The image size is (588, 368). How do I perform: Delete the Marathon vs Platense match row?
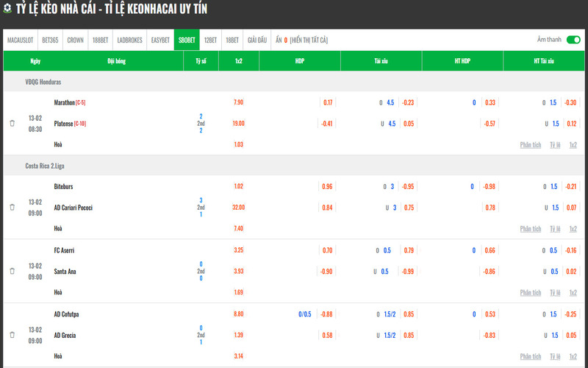click(12, 124)
